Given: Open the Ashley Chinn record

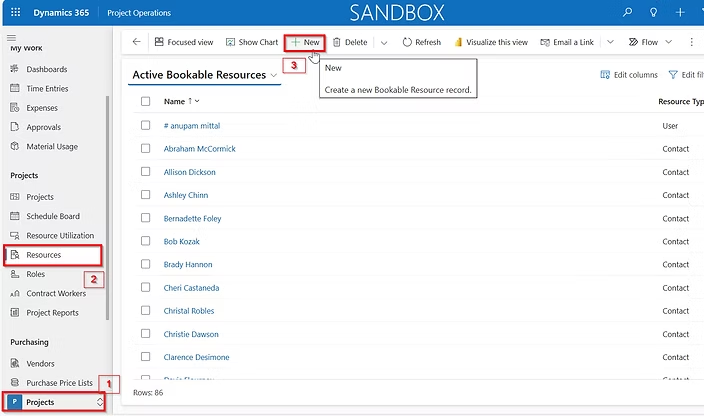Looking at the screenshot, I should pos(186,195).
